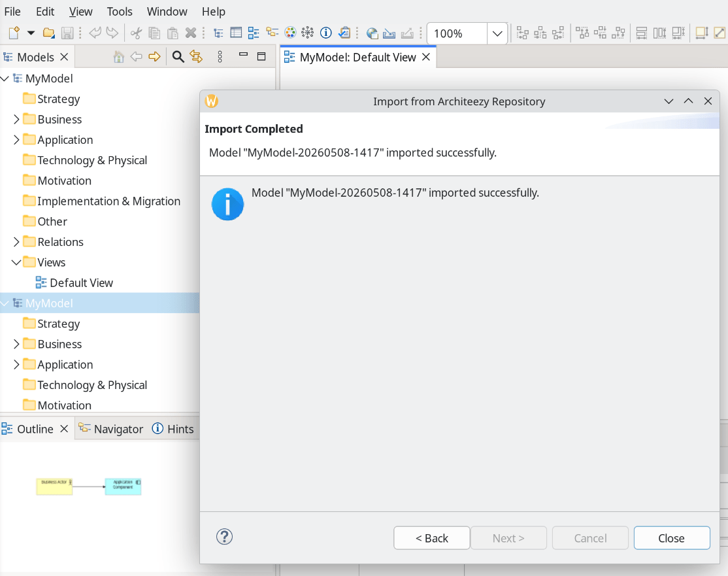The width and height of the screenshot is (728, 576).
Task: Roll up the import dialog using down chevron
Action: [669, 101]
